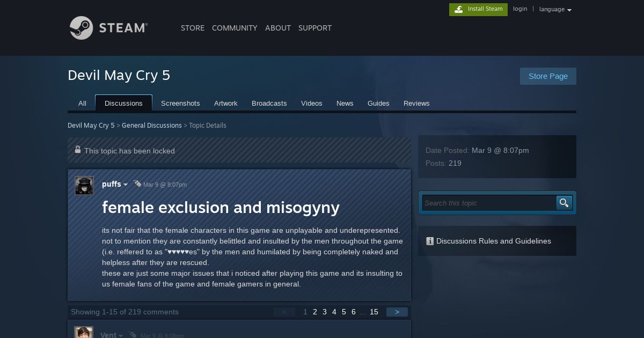The image size is (644, 338).
Task: Go to previous comments page arrow
Action: tap(284, 312)
